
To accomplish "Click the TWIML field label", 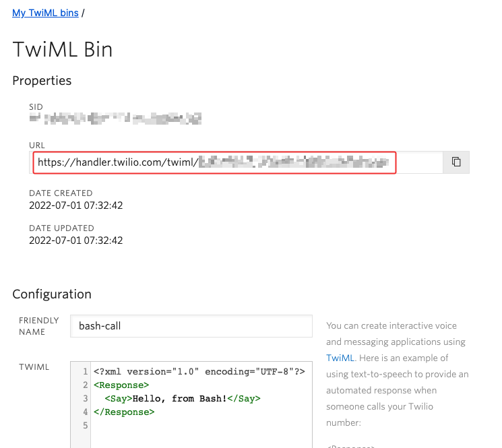I will [x=34, y=367].
